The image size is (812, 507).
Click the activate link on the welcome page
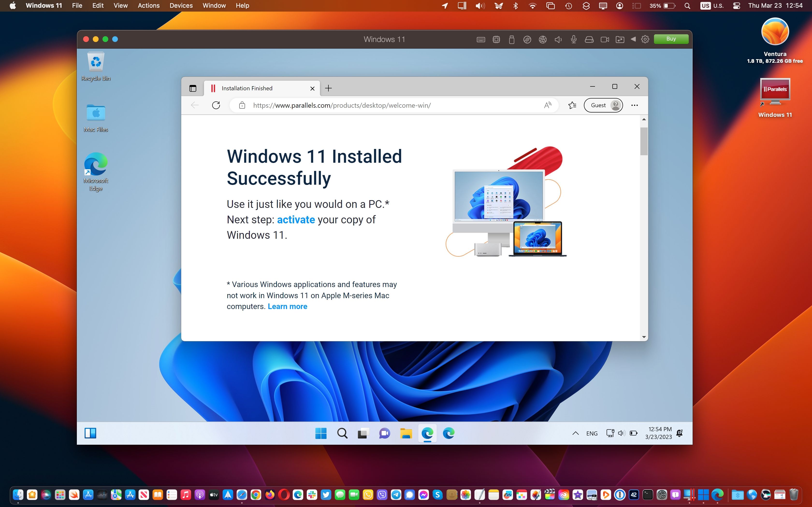(x=296, y=220)
